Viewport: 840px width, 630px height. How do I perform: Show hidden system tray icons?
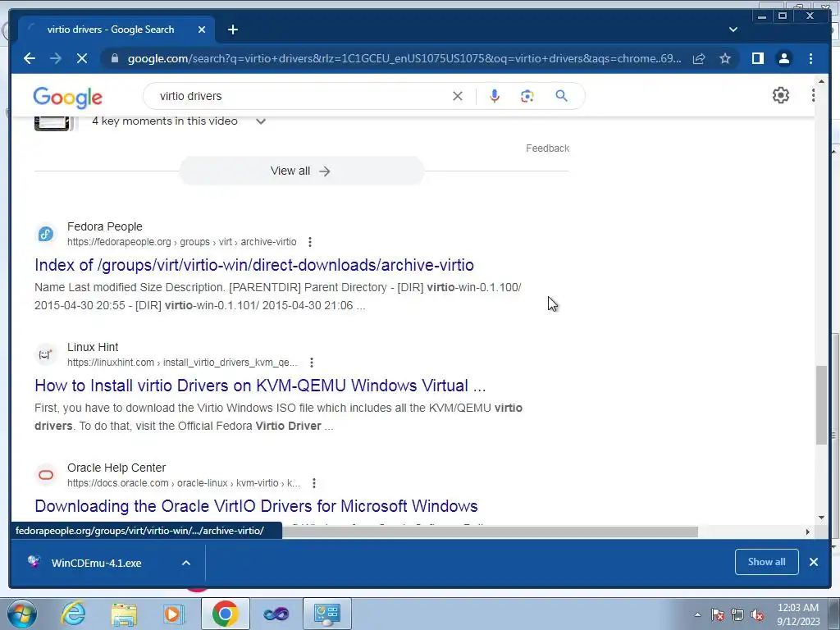click(x=697, y=614)
